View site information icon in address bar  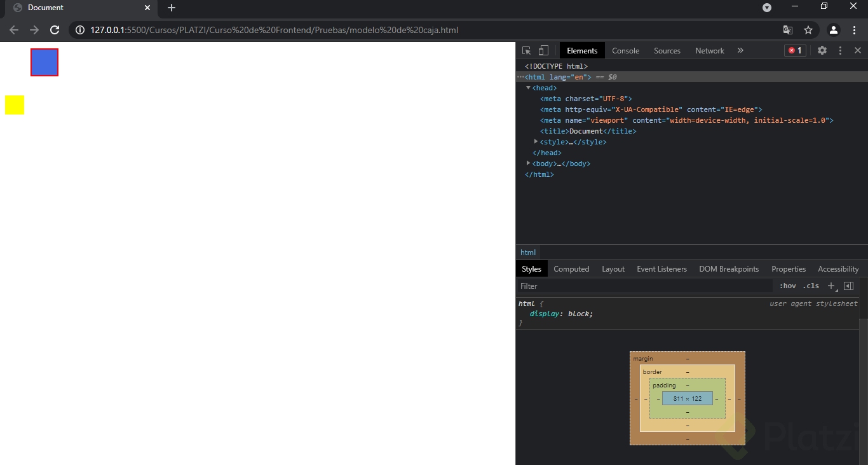[79, 30]
